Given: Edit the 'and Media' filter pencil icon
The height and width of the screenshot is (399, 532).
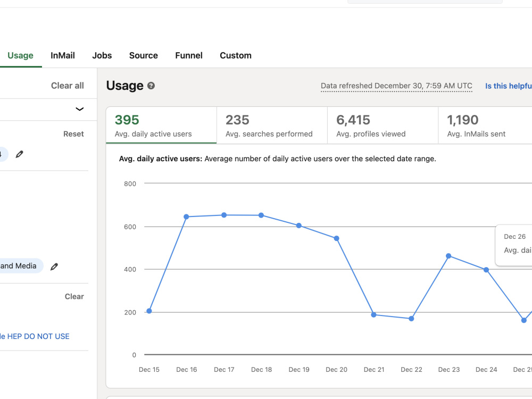Looking at the screenshot, I should point(54,267).
